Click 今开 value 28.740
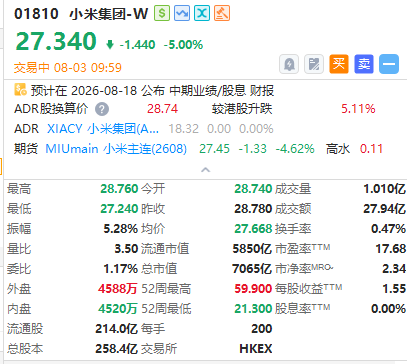Image resolution: width=407 pixels, height=364 pixels. [x=253, y=189]
